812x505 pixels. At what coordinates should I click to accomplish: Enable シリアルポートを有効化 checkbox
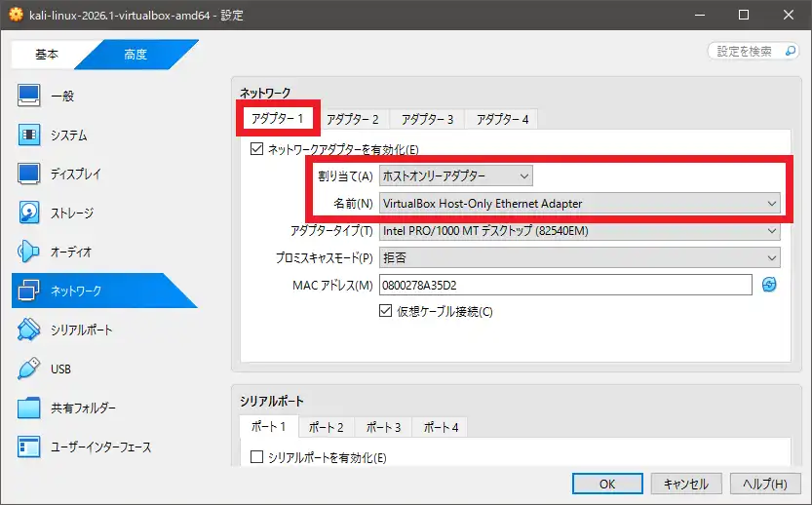point(257,457)
